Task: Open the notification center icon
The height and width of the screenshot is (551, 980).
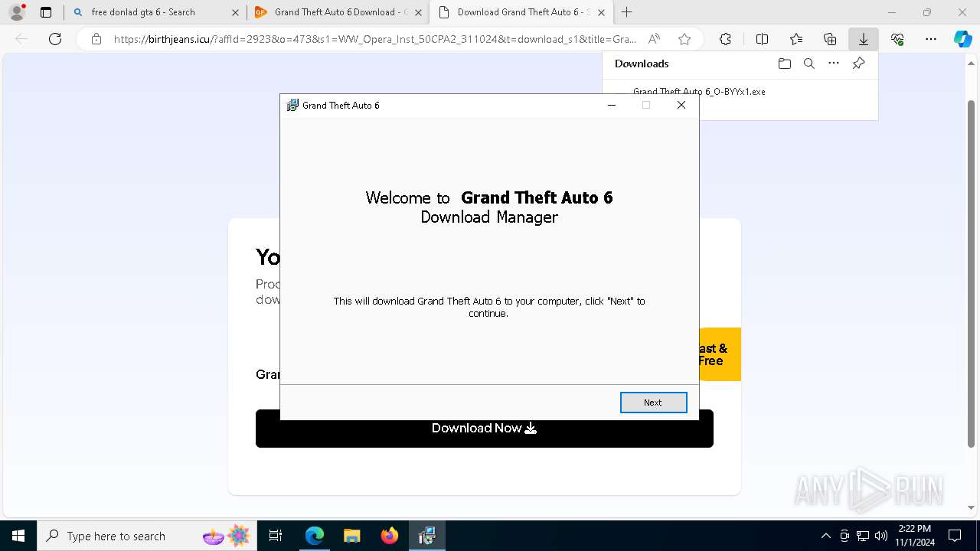Action: (x=955, y=536)
